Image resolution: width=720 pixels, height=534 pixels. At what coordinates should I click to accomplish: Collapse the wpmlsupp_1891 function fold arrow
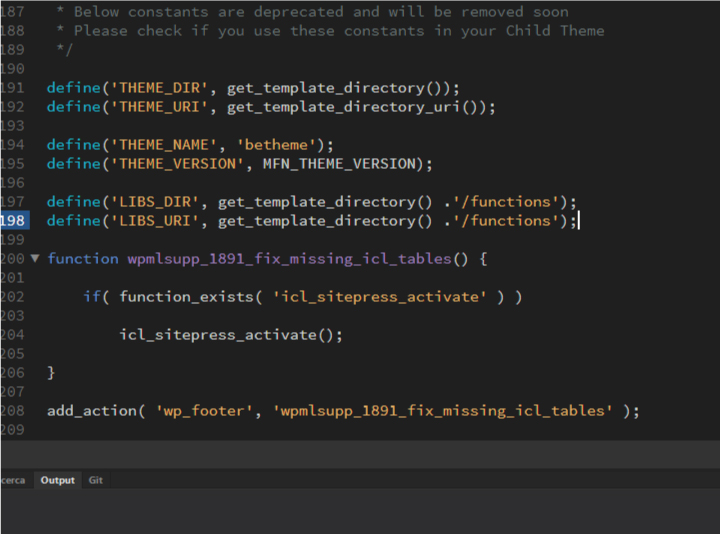[x=35, y=259]
